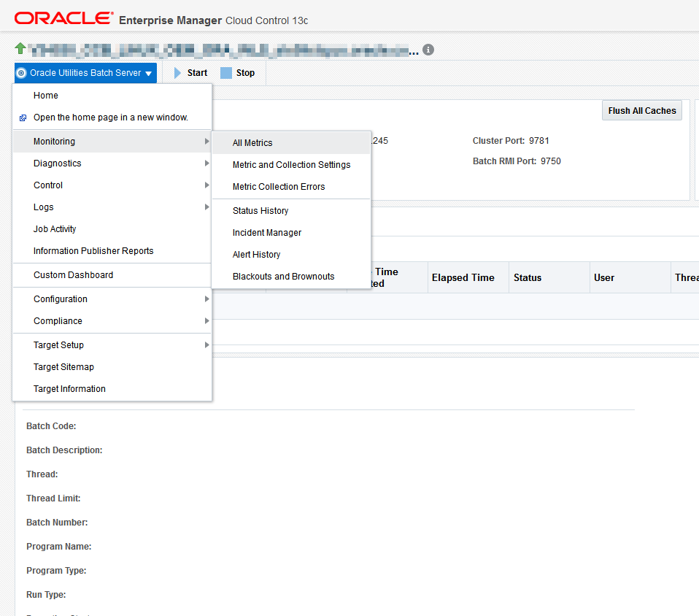This screenshot has width=699, height=616.
Task: Click the Batch Number: label
Action: pos(57,523)
